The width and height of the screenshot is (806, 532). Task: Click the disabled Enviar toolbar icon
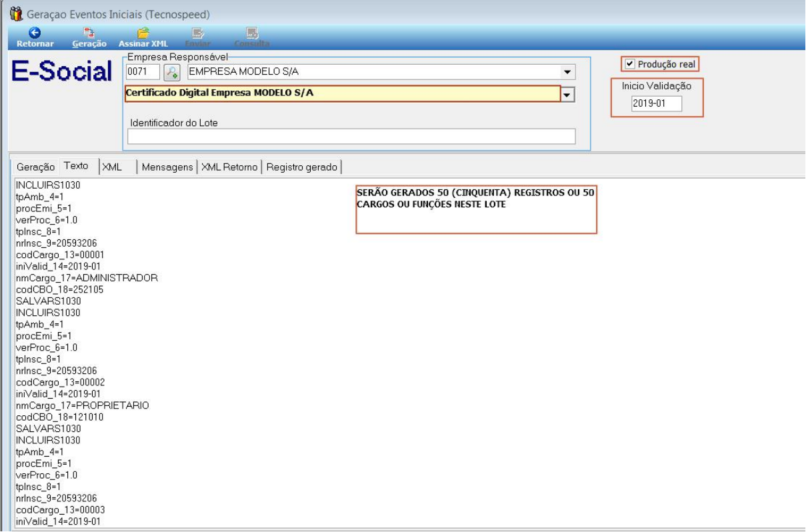(x=197, y=32)
